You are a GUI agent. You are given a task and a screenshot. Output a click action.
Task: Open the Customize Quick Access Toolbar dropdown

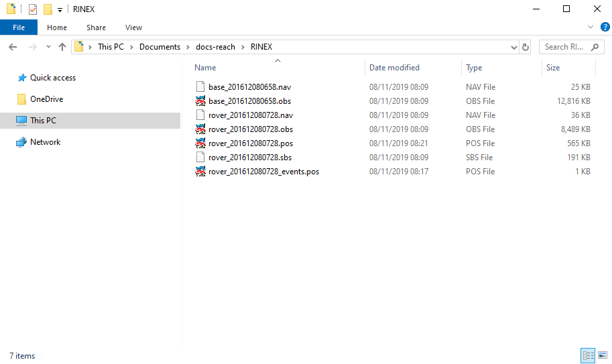[60, 10]
